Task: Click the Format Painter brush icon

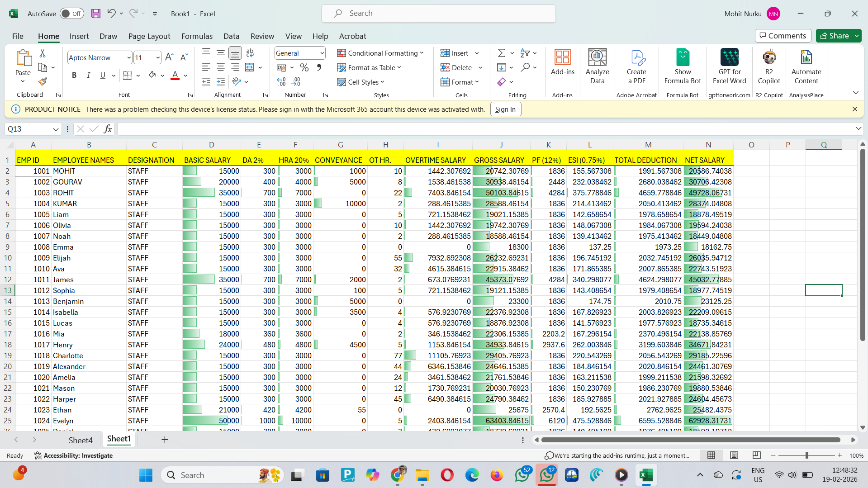Action: point(43,82)
